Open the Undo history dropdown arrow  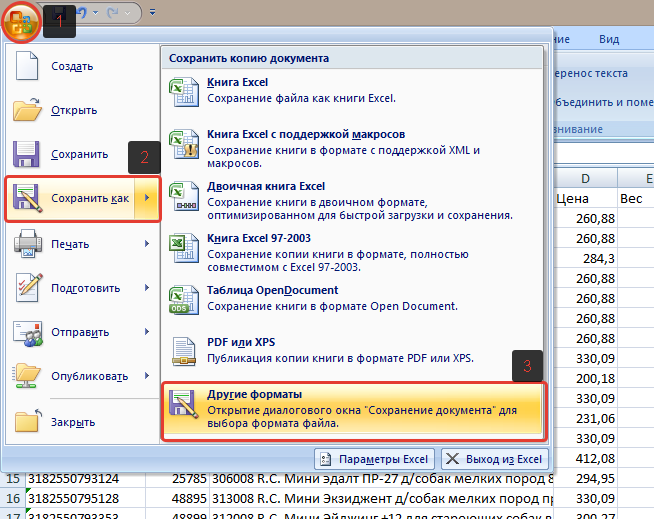[96, 13]
